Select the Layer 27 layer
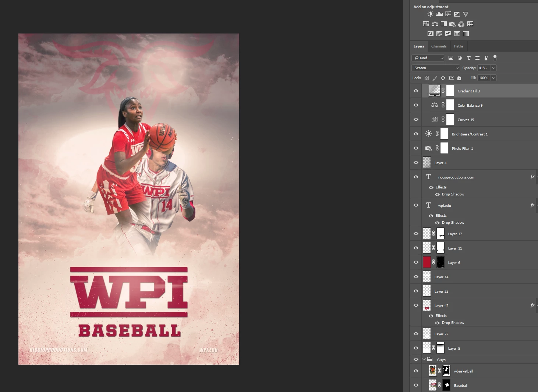Screen dimensions: 538x392 pyautogui.click(x=479, y=334)
